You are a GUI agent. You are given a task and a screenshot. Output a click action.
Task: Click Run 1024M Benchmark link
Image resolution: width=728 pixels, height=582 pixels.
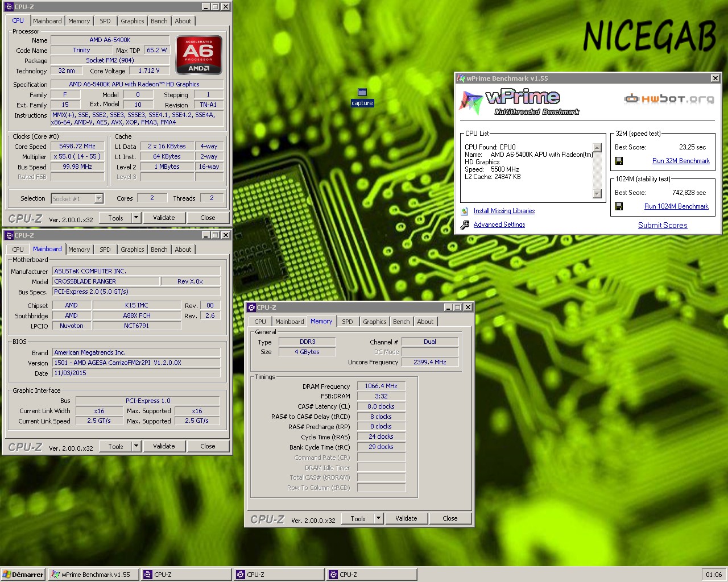pos(676,206)
